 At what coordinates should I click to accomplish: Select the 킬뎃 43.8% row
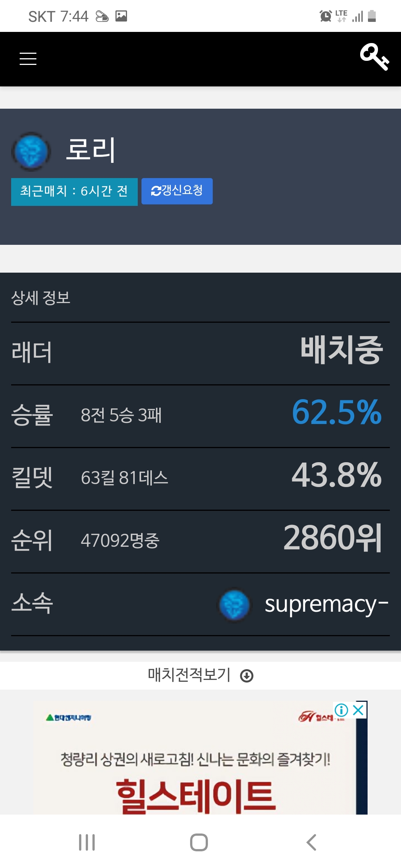tap(200, 479)
